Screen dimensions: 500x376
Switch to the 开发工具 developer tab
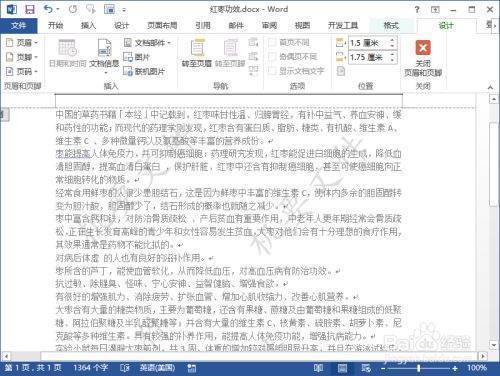click(343, 25)
